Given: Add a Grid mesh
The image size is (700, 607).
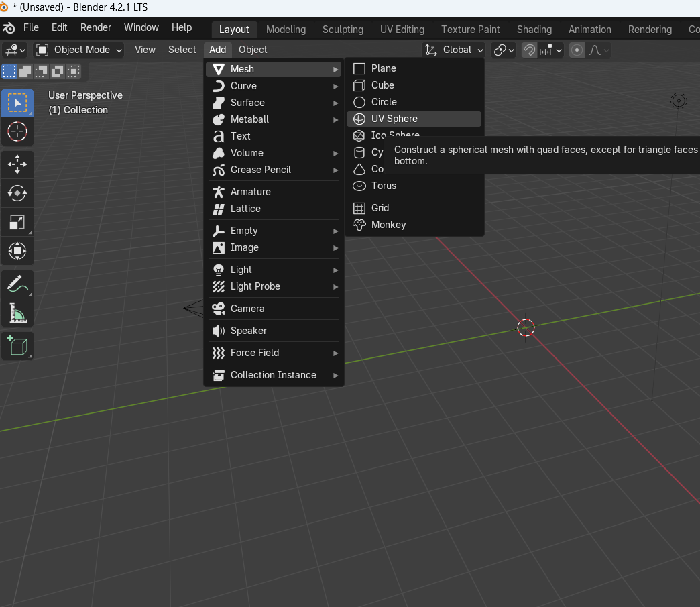Looking at the screenshot, I should pos(414,208).
